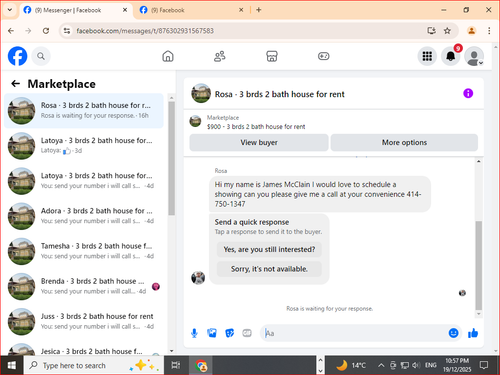
Task: Go back in browser
Action: pyautogui.click(x=11, y=31)
